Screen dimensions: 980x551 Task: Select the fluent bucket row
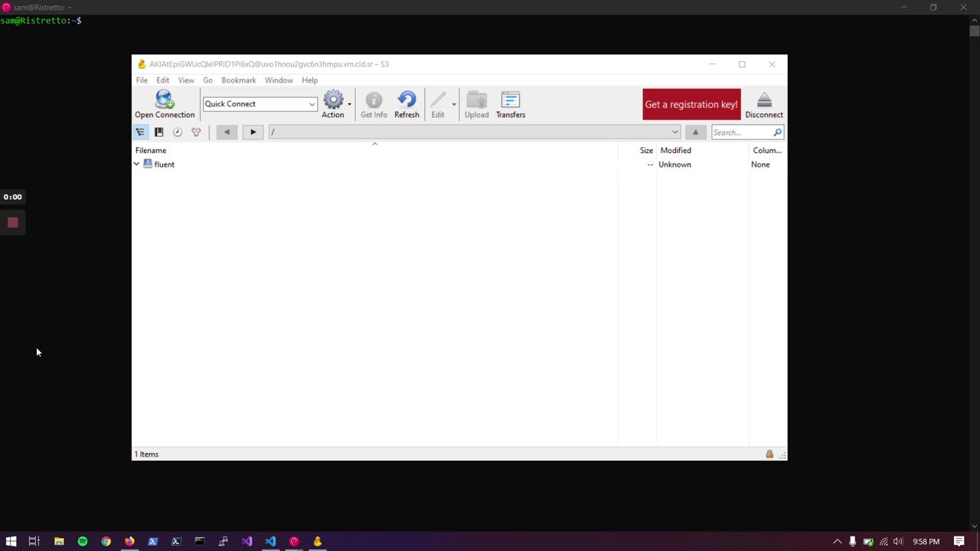click(459, 165)
